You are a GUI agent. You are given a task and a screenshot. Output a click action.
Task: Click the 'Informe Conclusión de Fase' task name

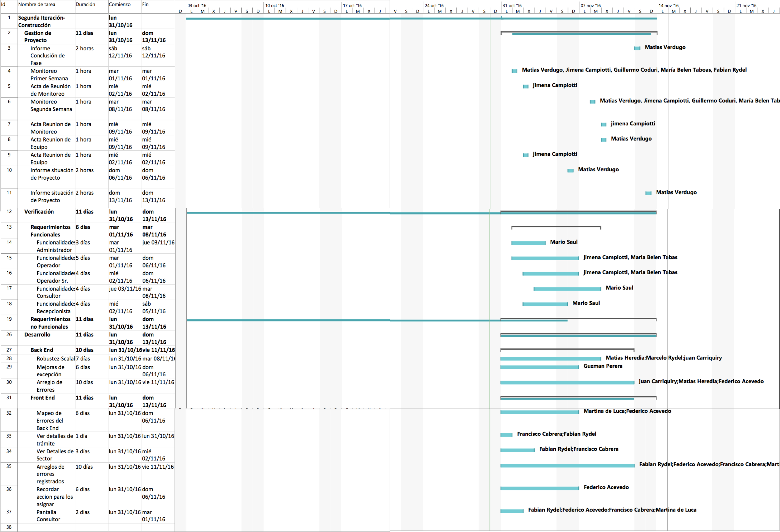point(48,56)
